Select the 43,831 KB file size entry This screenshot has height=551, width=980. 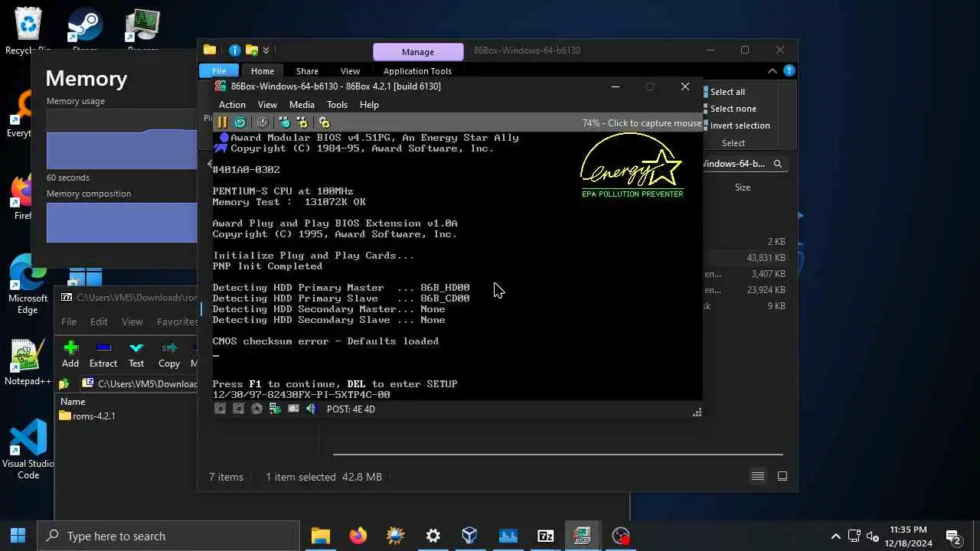click(766, 258)
